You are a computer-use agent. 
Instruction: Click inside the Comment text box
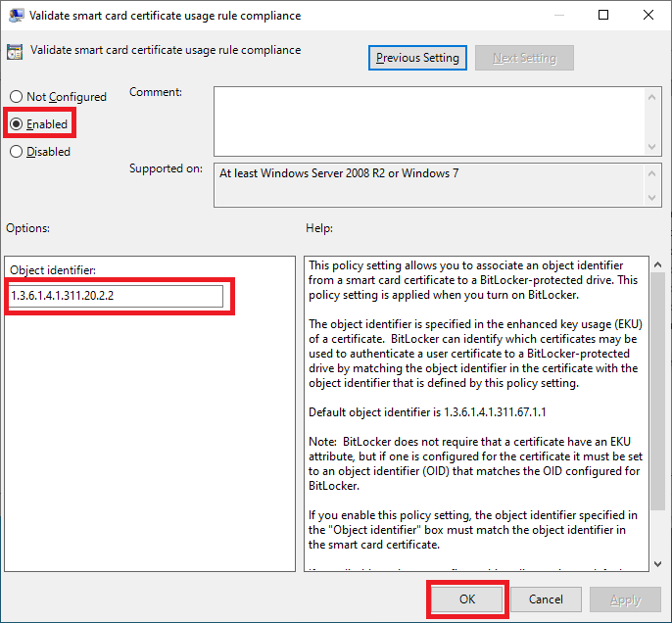429,121
